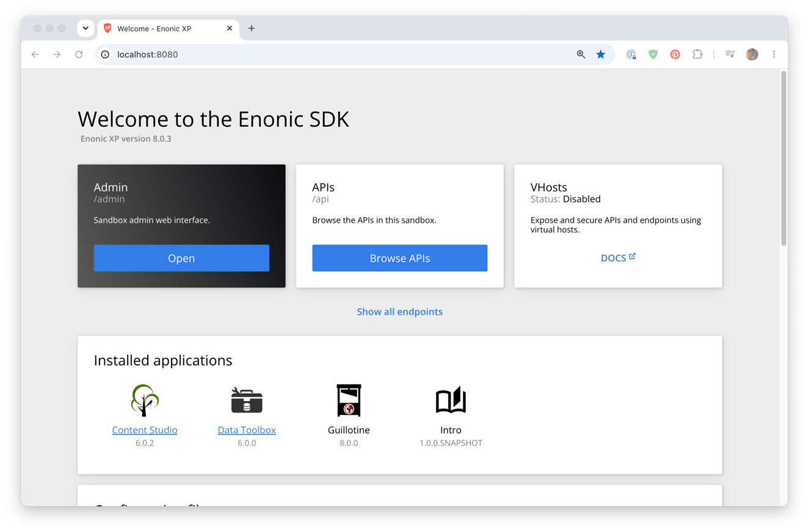The height and width of the screenshot is (532, 809).
Task: Open the green shield extension icon
Action: pyautogui.click(x=653, y=54)
